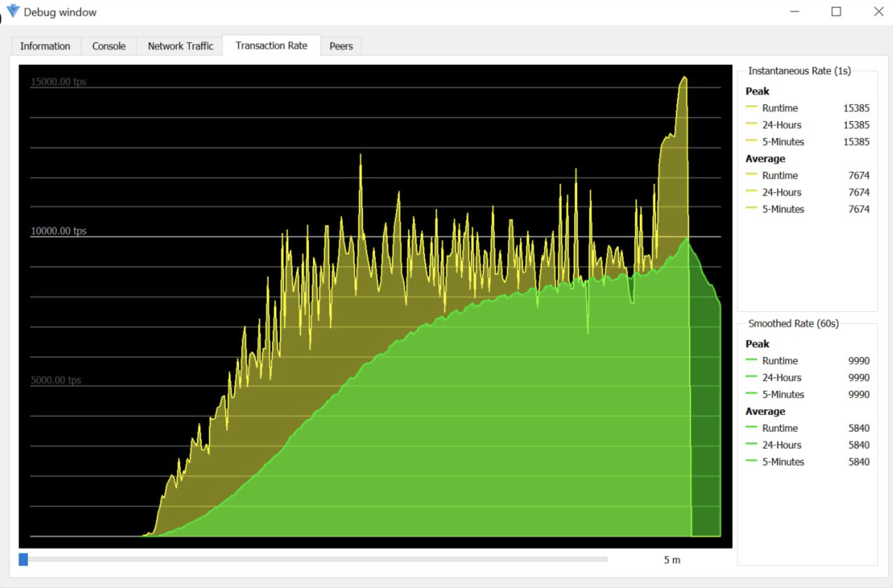Click the app logo in title bar
The image size is (893, 588).
[x=13, y=11]
